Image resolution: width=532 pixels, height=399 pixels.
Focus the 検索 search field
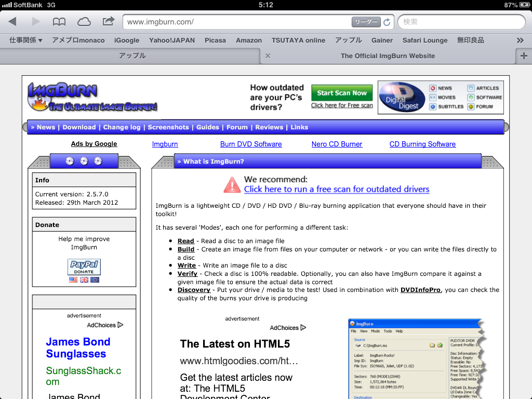coord(461,22)
